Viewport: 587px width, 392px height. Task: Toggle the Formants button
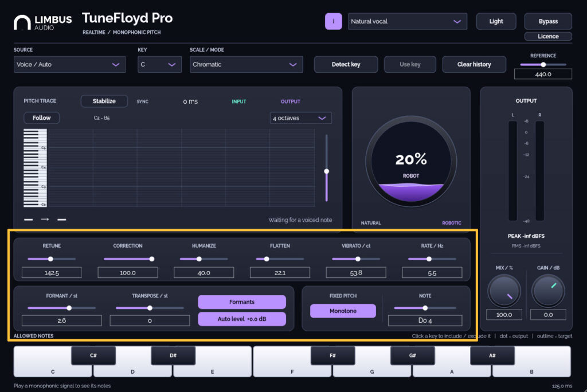242,302
